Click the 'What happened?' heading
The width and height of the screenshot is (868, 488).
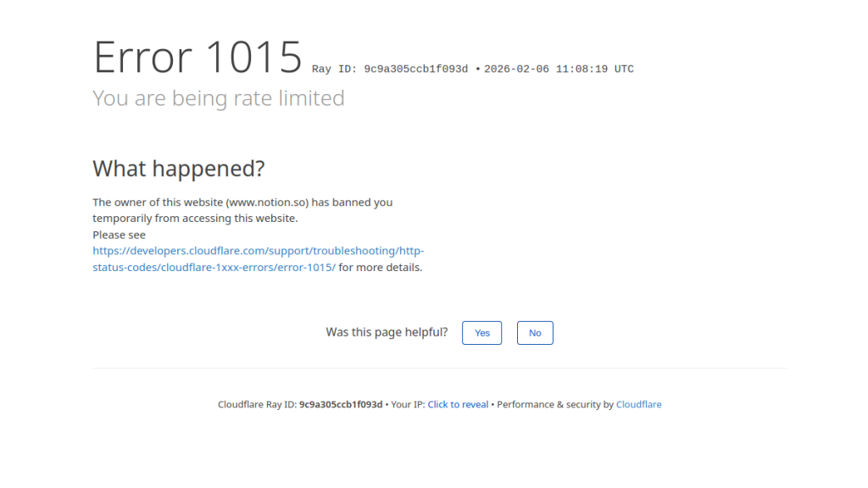(179, 169)
